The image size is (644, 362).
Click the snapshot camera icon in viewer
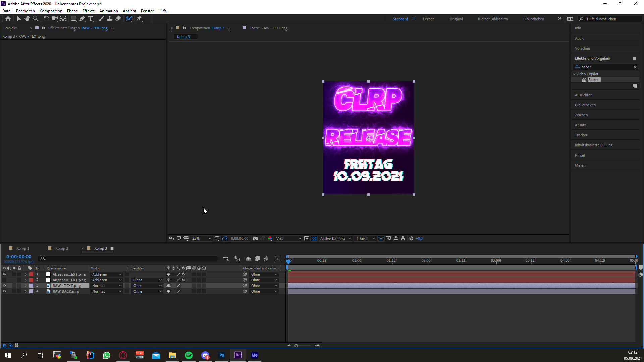[x=255, y=239]
